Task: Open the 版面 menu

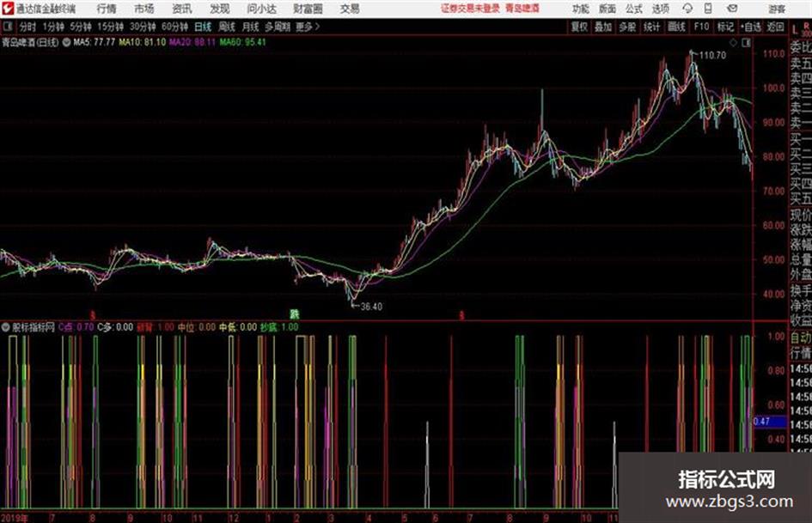Action: (x=607, y=9)
